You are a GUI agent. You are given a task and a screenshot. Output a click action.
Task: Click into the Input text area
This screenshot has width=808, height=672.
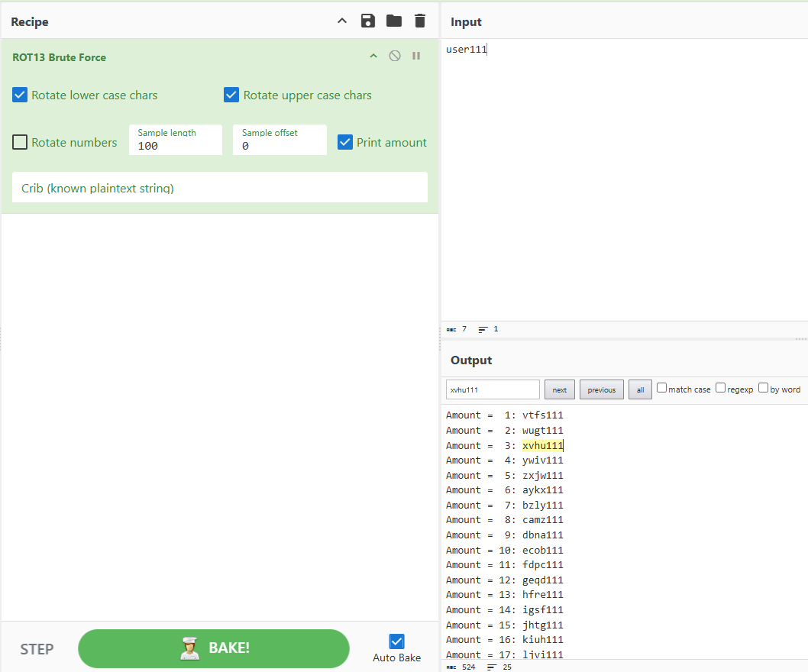[x=624, y=179]
